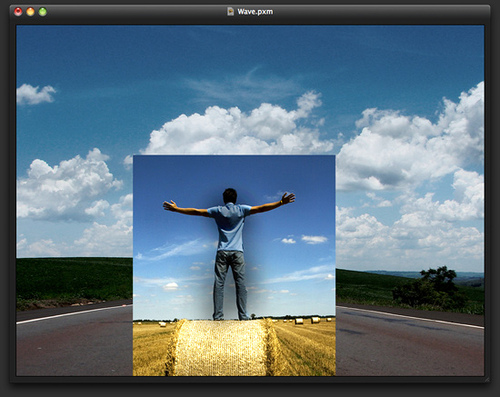This screenshot has height=397, width=500.
Task: Click the man's outstretched left hand
Action: click(170, 205)
